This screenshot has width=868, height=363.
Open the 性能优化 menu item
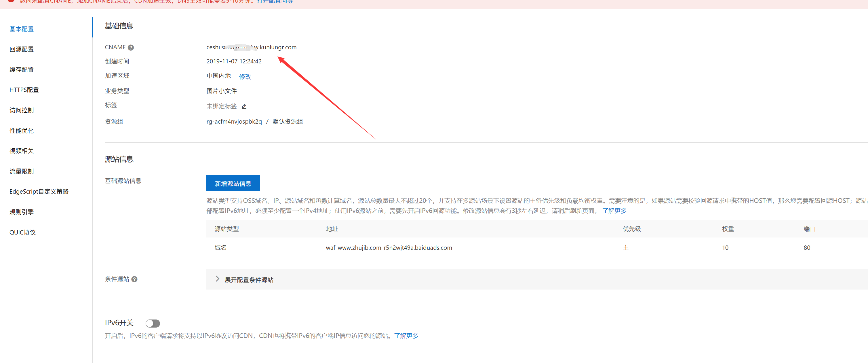coord(22,131)
